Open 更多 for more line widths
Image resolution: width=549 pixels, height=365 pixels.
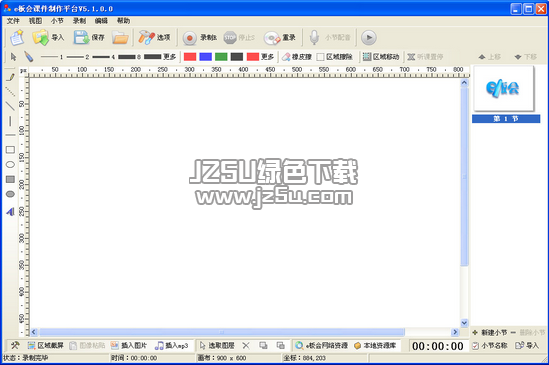[x=160, y=57]
